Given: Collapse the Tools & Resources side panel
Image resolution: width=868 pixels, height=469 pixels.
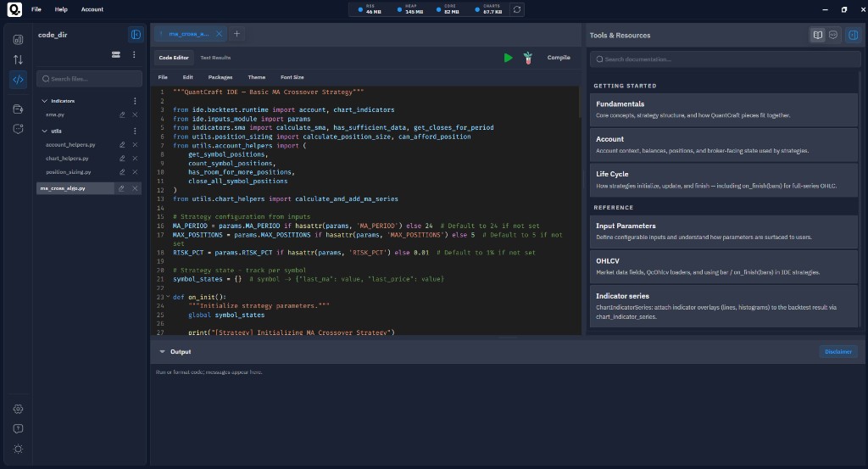Looking at the screenshot, I should 853,35.
